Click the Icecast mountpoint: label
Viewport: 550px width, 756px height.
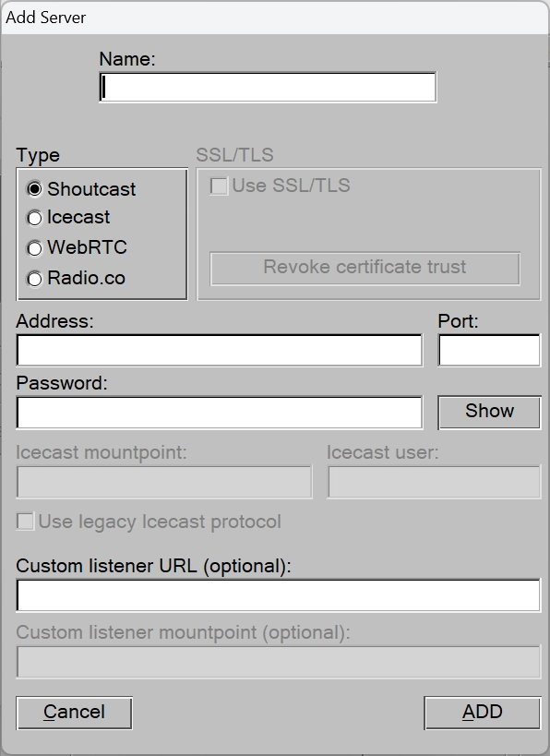click(102, 452)
